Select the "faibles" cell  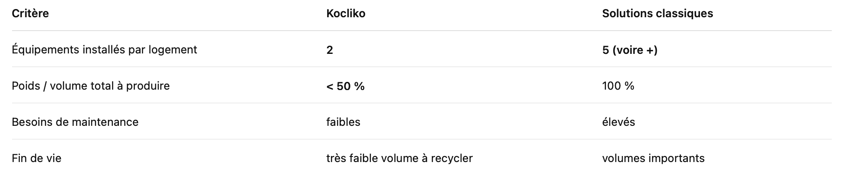(x=343, y=122)
